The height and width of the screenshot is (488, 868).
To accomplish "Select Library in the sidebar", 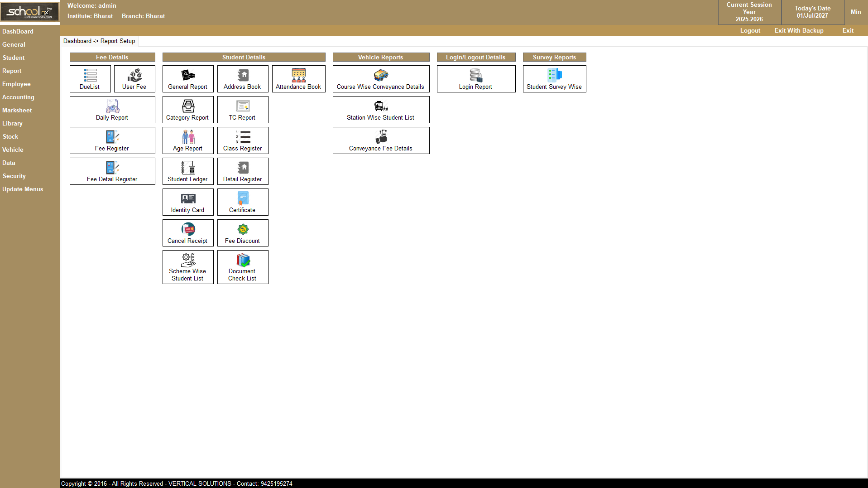I will pos(12,123).
